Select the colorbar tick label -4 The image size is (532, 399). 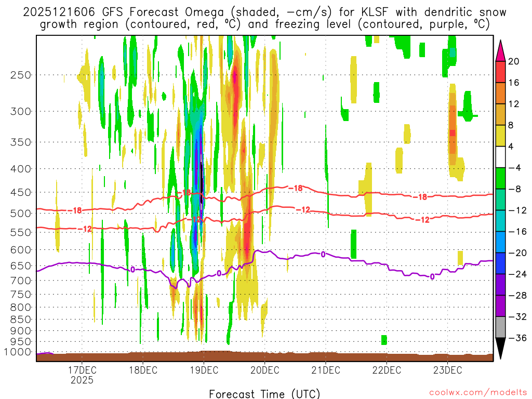pyautogui.click(x=514, y=168)
